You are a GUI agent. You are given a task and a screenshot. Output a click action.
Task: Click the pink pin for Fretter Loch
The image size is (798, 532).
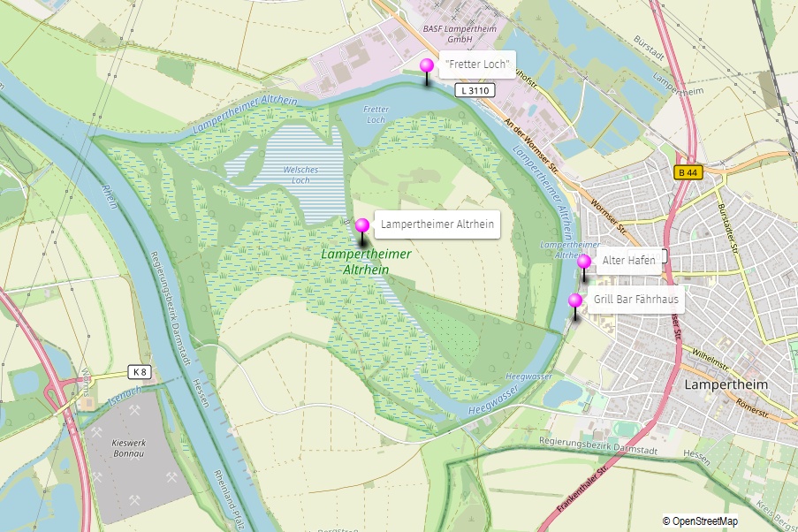427,65
